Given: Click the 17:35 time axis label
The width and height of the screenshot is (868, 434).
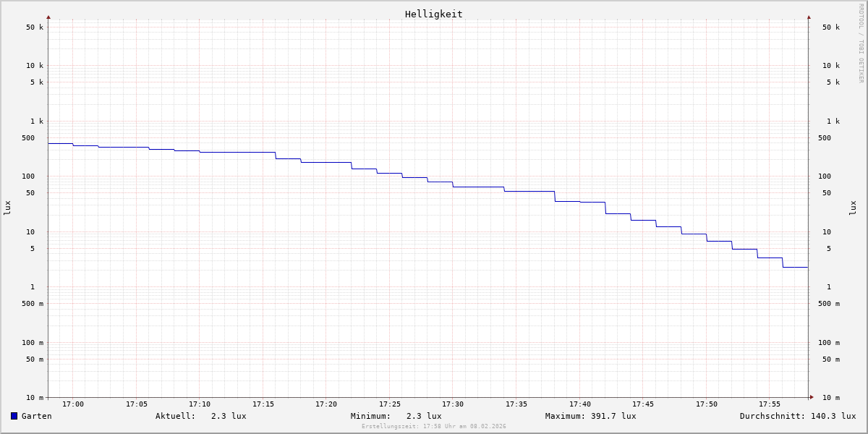Looking at the screenshot, I should tap(516, 404).
